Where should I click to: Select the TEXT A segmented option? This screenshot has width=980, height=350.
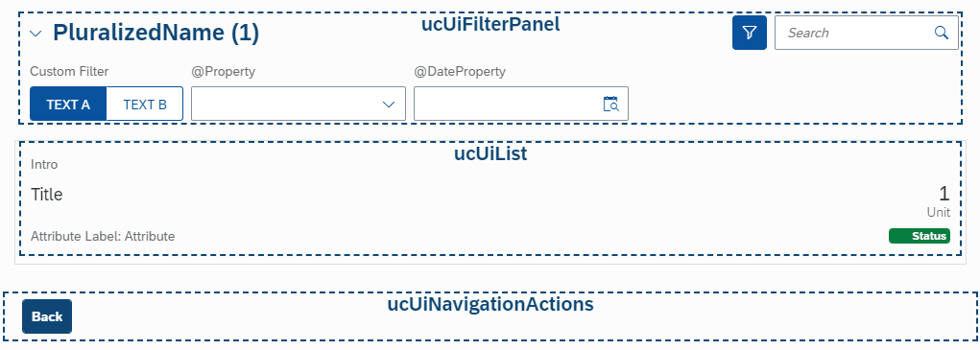tap(68, 105)
